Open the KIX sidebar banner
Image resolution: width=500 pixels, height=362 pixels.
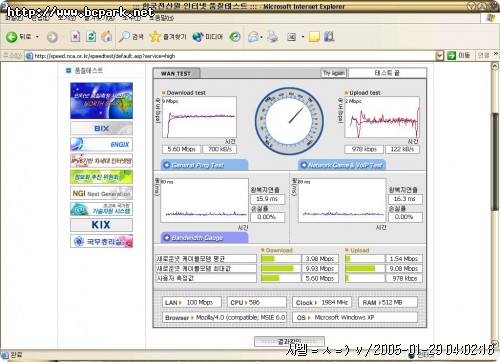(101, 225)
